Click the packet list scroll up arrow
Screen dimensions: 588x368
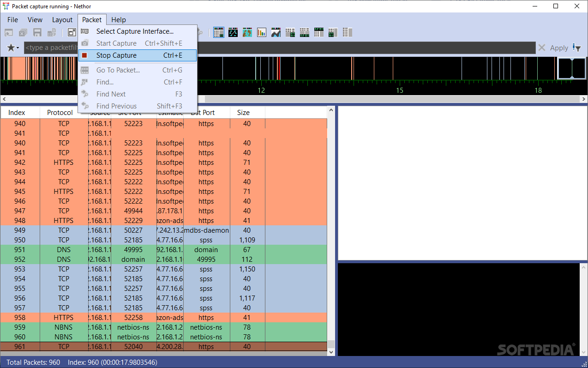click(x=331, y=110)
